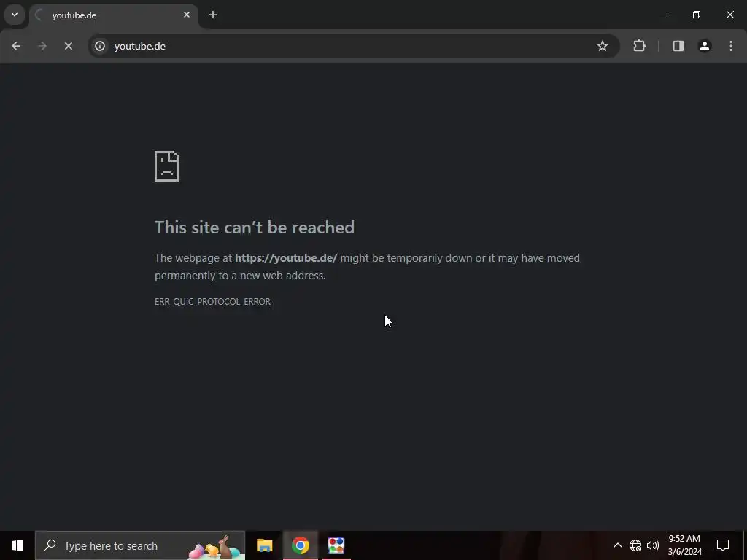
Task: Click the forward navigation arrow
Action: coord(42,46)
